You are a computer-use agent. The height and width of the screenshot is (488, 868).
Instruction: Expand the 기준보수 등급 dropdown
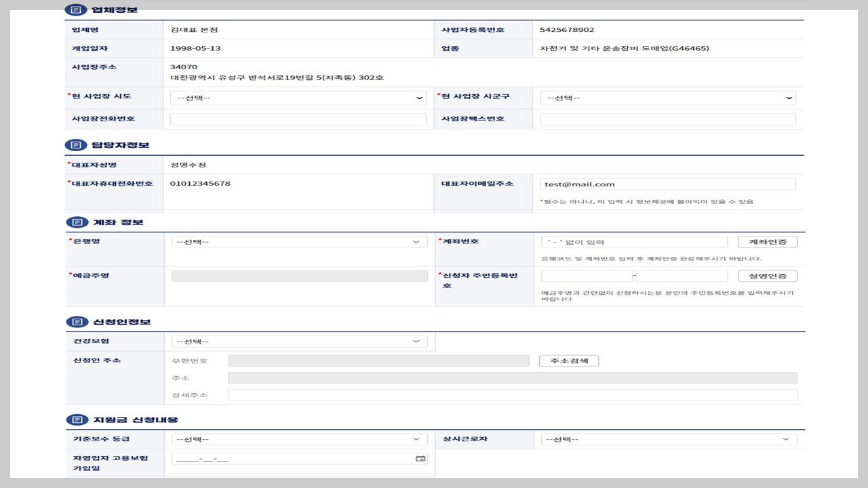click(x=300, y=439)
